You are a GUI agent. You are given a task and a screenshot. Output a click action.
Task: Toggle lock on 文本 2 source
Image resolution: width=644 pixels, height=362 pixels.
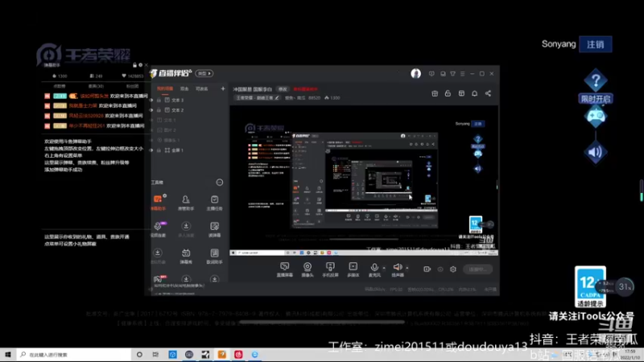159,110
